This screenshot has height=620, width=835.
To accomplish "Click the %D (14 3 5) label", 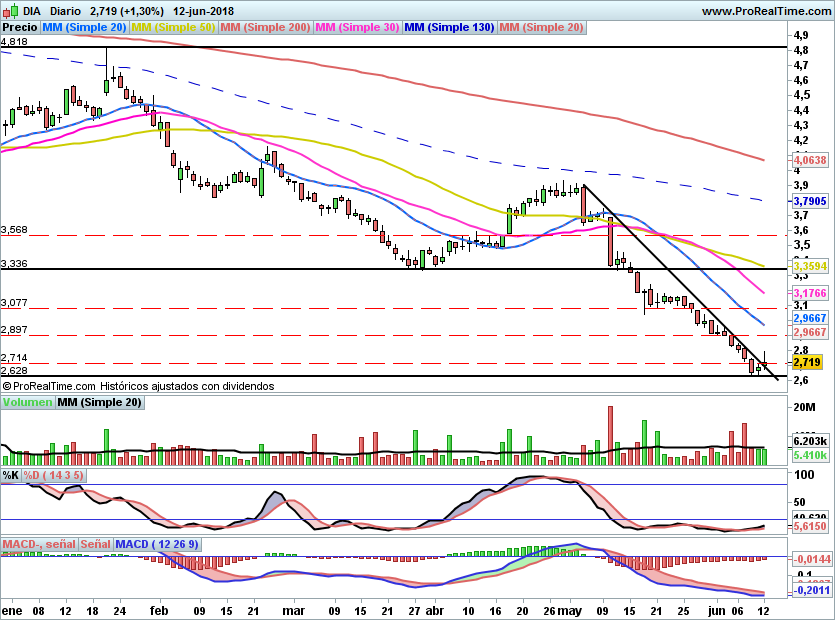I will point(53,475).
